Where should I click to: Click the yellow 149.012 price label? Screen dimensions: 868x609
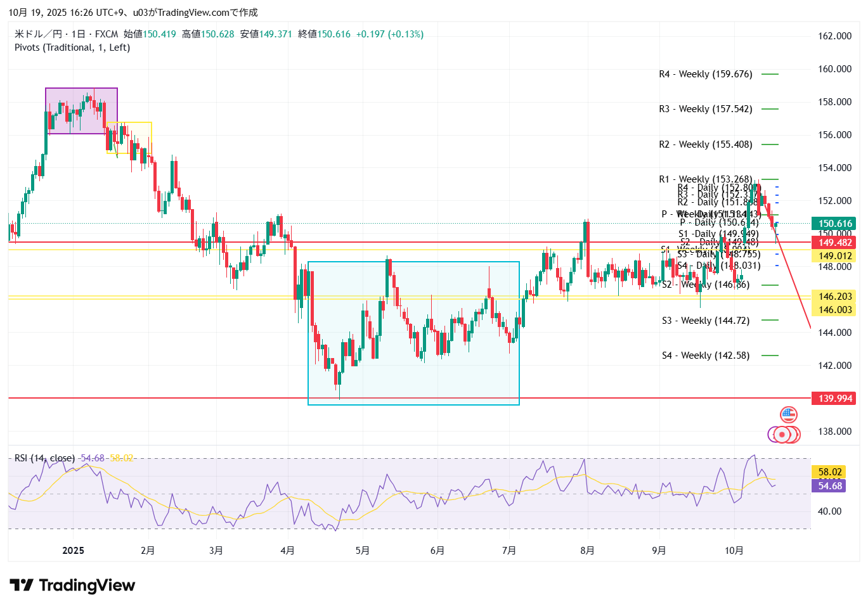click(x=834, y=256)
